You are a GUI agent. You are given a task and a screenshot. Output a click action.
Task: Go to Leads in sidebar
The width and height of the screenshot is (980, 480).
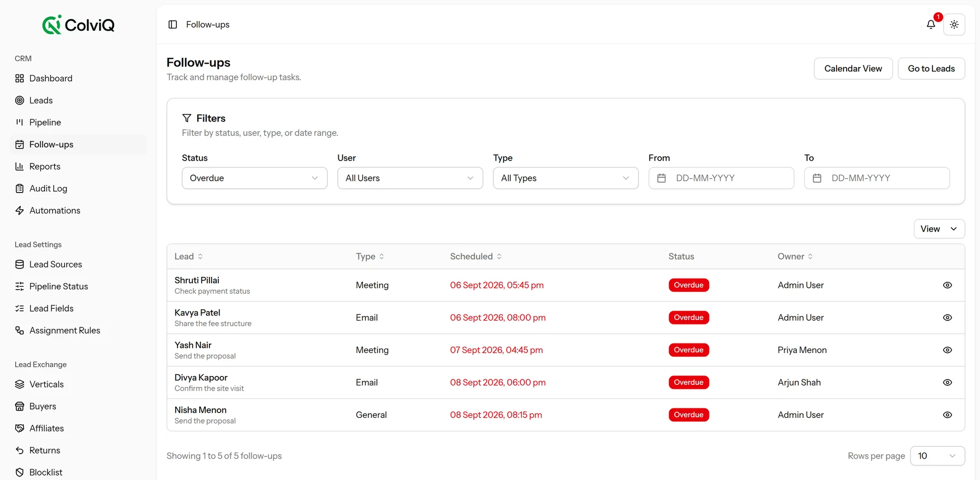[x=78, y=100]
